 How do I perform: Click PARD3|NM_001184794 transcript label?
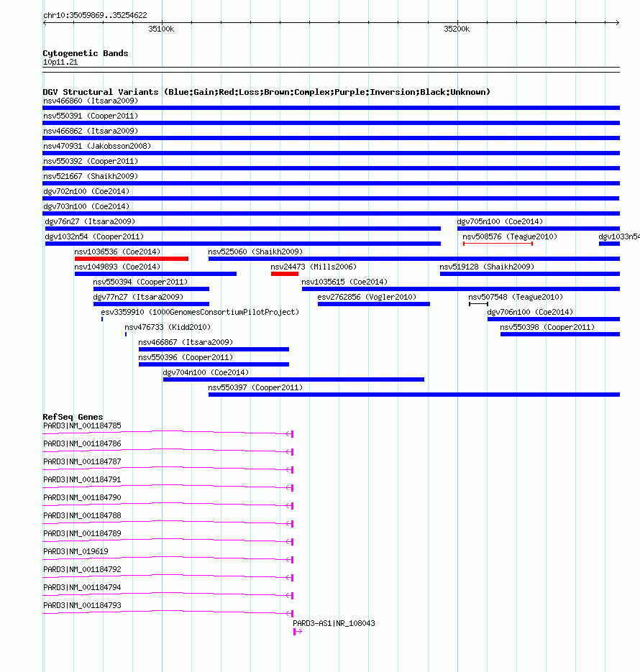(82, 588)
